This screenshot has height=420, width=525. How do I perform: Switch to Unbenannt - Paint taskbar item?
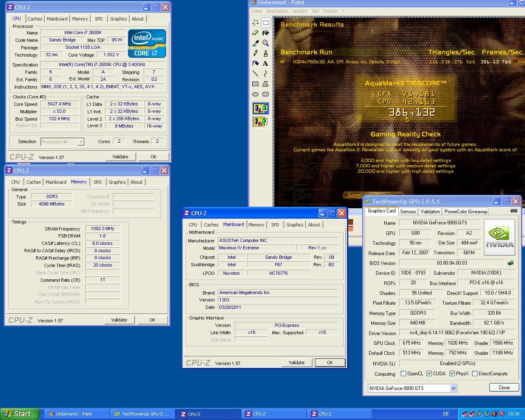point(77,414)
